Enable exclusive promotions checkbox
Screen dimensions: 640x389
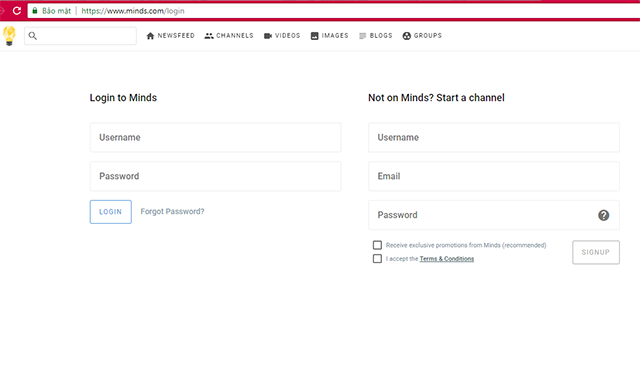377,245
